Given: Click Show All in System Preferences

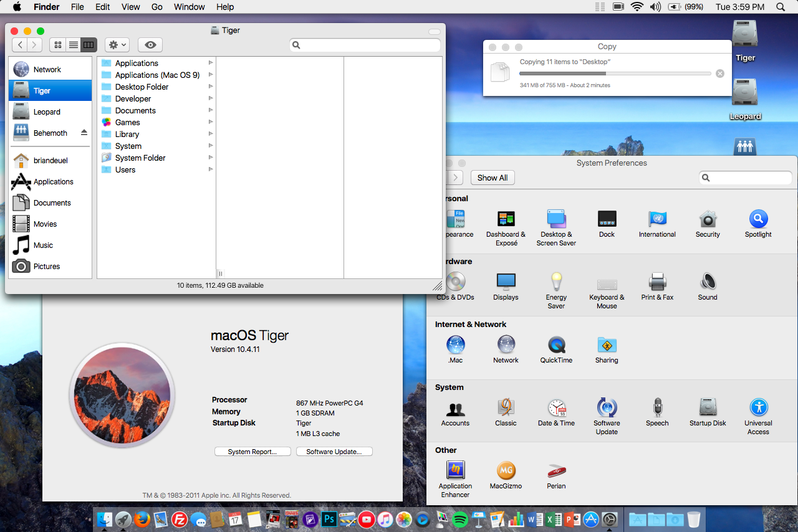Looking at the screenshot, I should click(493, 178).
